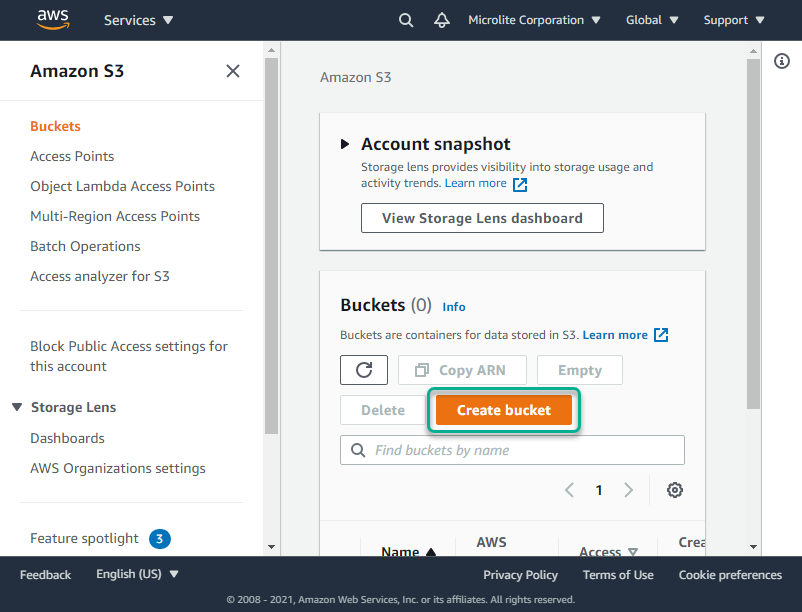Screen dimensions: 802x612
Task: Open the Services dropdown menu
Action: 139,20
